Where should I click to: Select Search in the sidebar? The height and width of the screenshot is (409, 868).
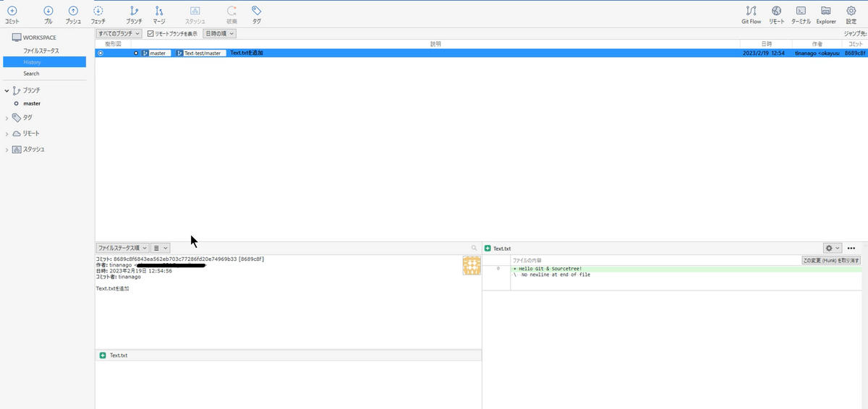click(31, 74)
